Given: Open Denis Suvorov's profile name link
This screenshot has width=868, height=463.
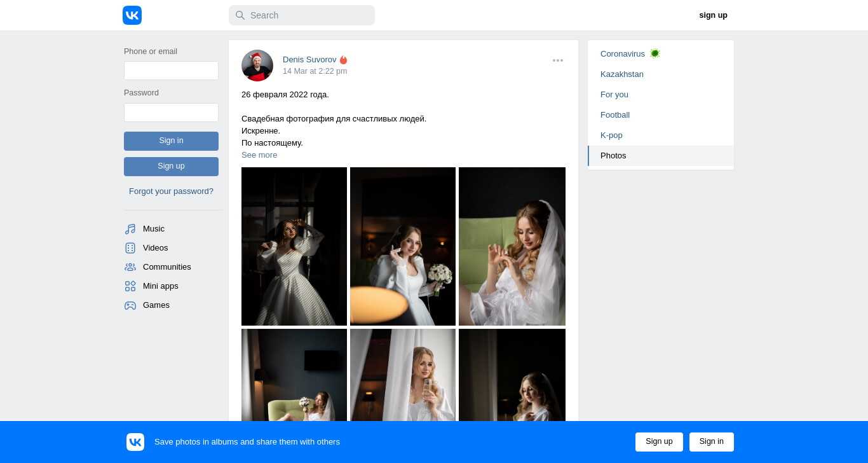Looking at the screenshot, I should 309,60.
